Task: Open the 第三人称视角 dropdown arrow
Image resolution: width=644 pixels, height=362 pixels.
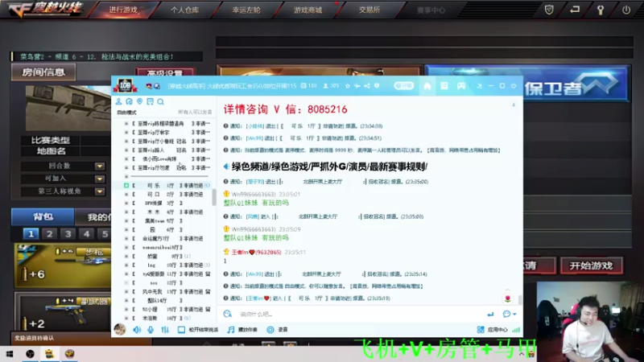Action: click(x=100, y=191)
